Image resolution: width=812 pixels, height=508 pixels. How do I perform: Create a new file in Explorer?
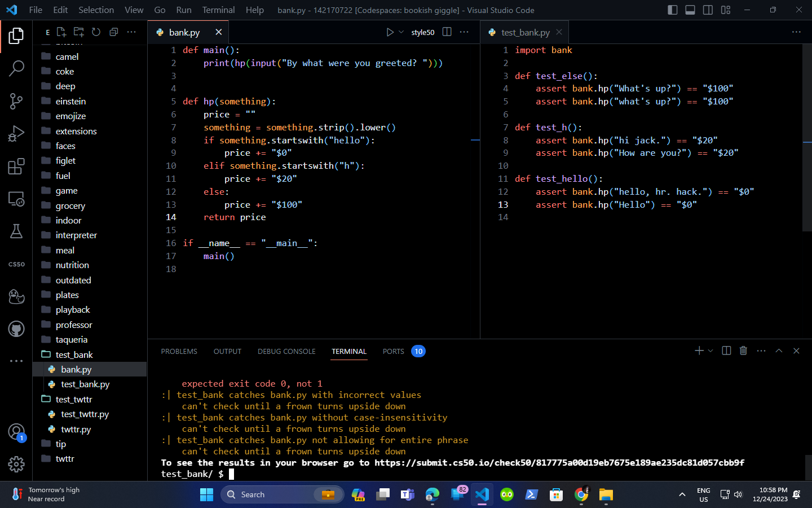tap(61, 32)
